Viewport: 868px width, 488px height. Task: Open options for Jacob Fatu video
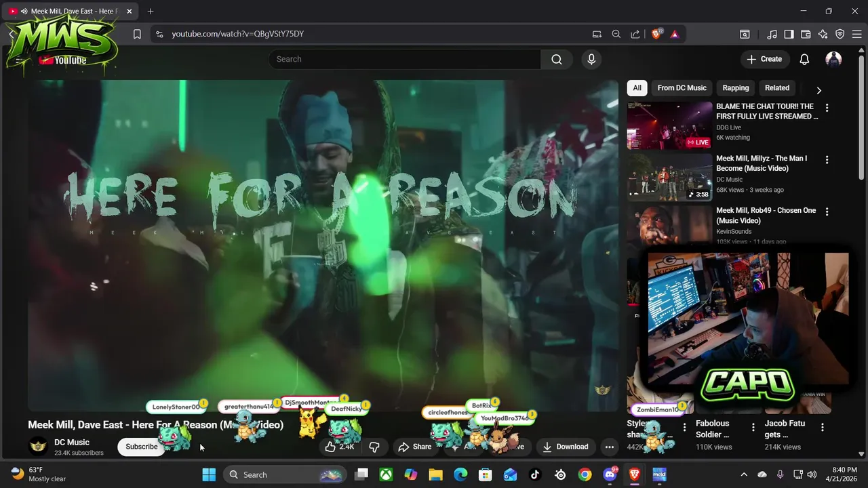[x=822, y=427]
